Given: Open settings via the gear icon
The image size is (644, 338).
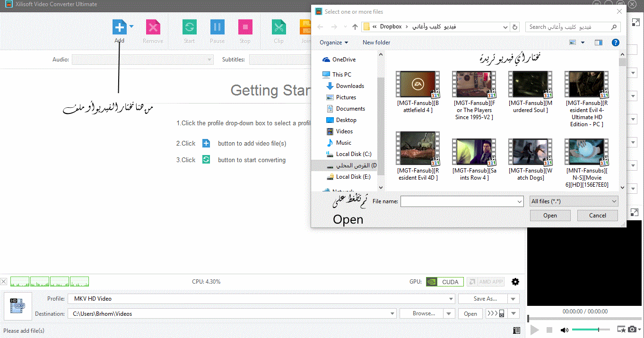Looking at the screenshot, I should click(x=515, y=282).
